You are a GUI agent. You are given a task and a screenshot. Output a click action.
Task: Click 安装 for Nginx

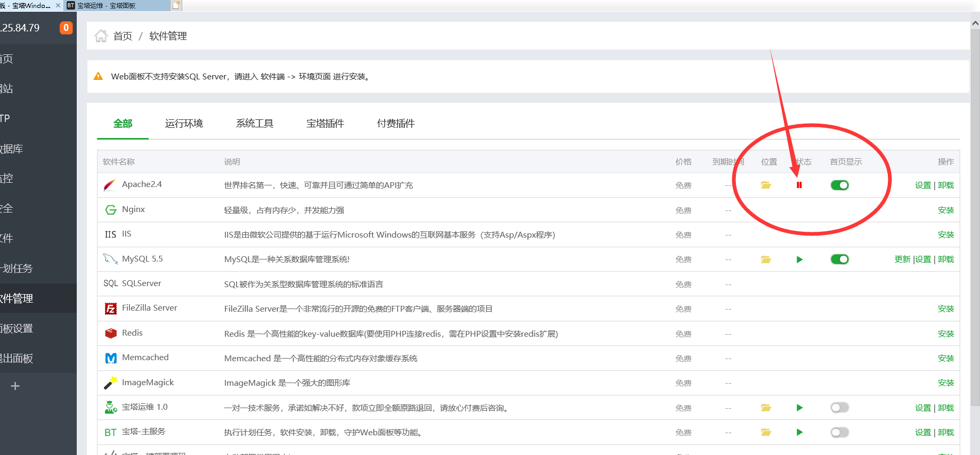tap(946, 210)
